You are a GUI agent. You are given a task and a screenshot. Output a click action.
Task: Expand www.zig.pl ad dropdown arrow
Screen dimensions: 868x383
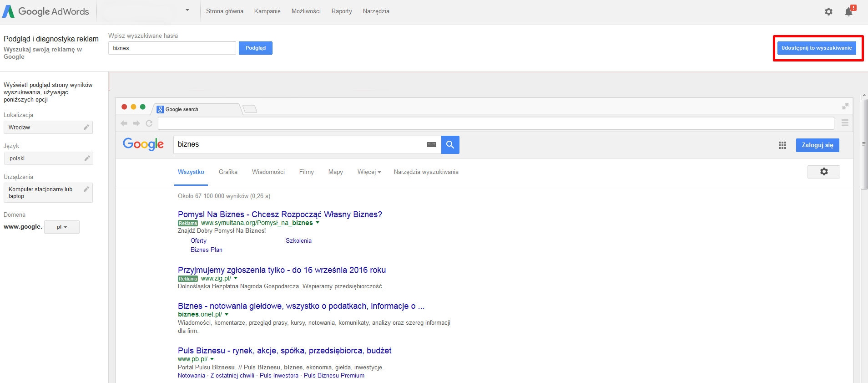click(x=236, y=278)
